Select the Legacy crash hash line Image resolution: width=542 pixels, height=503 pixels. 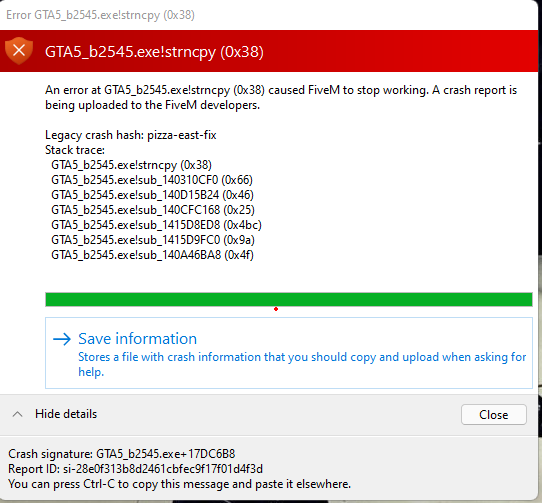131,135
